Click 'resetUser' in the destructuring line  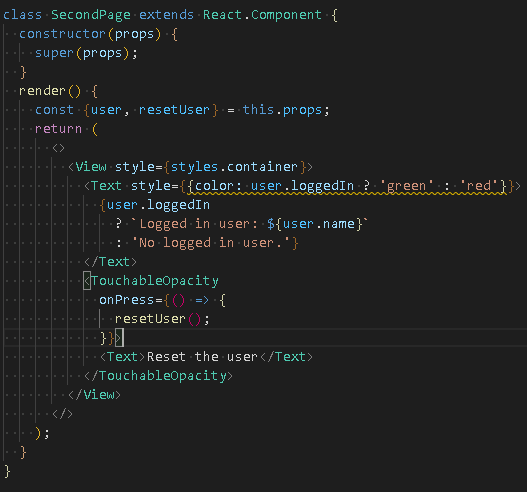pyautogui.click(x=174, y=110)
